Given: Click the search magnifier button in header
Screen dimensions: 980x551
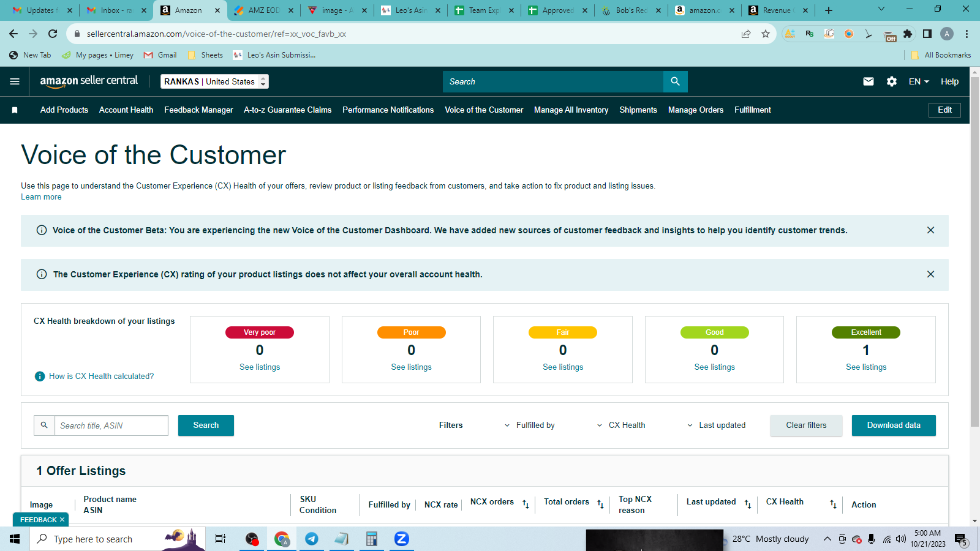Looking at the screenshot, I should [x=675, y=81].
